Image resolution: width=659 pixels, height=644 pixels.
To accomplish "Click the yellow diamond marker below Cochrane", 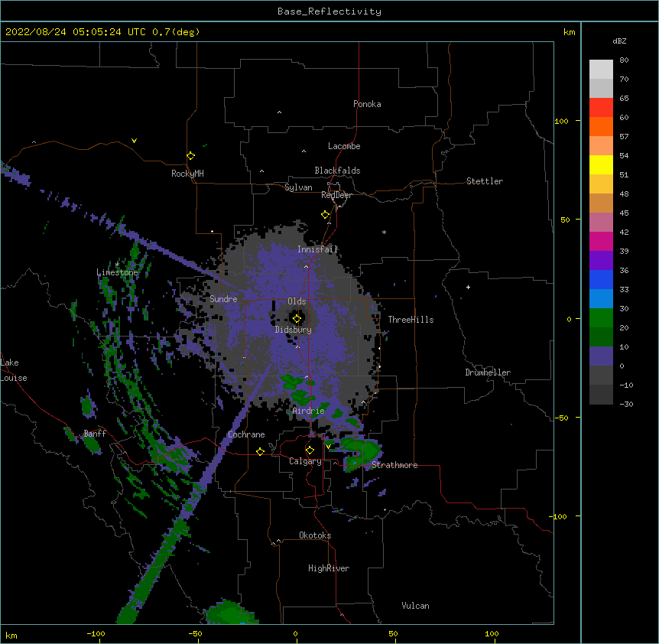I will coord(260,451).
